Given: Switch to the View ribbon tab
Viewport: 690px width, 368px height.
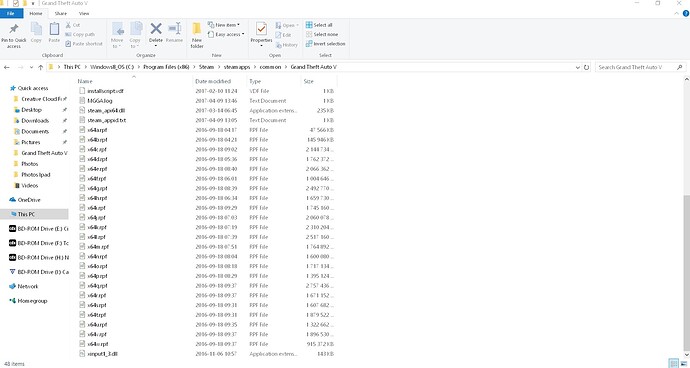Looking at the screenshot, I should point(84,14).
